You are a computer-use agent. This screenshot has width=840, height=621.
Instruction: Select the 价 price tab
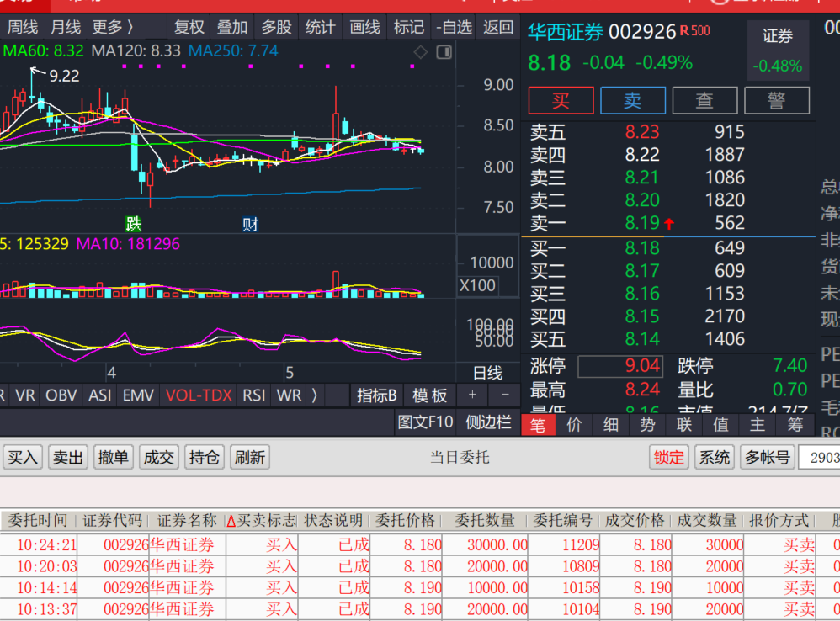[574, 425]
